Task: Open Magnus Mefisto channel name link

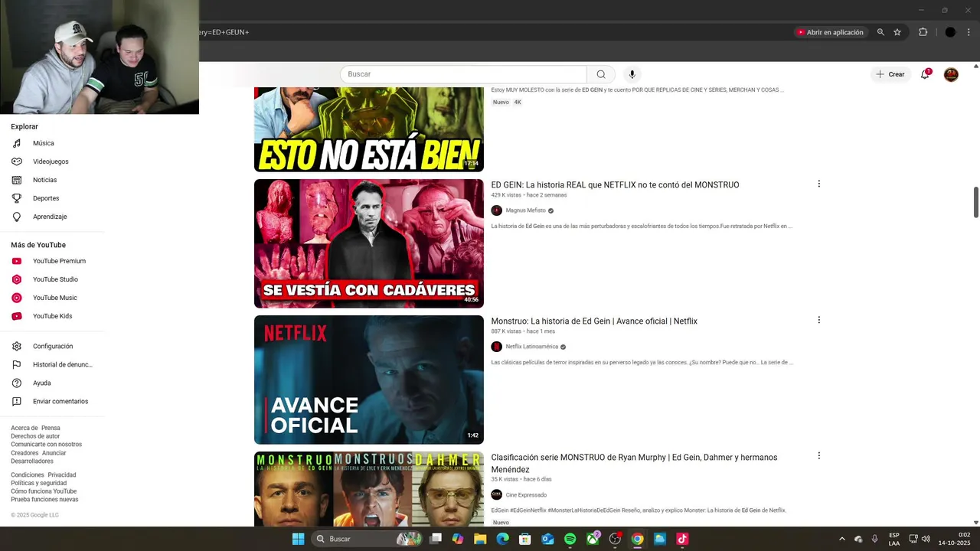Action: (525, 210)
